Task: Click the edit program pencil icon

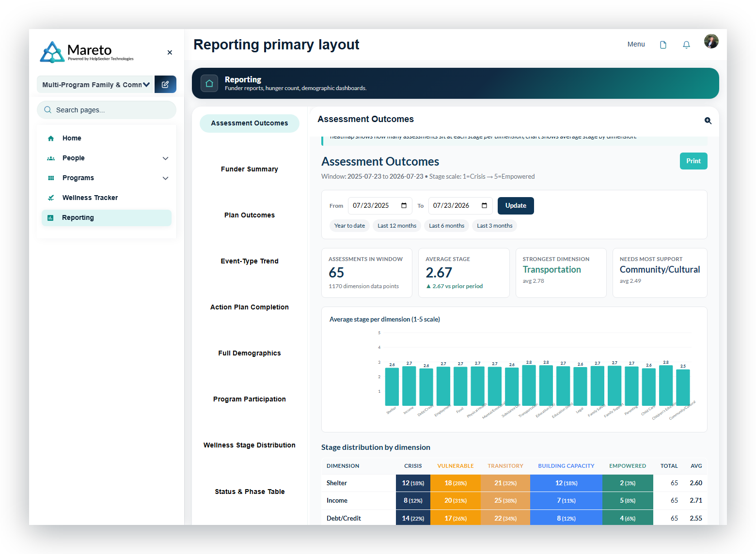Action: tap(165, 84)
